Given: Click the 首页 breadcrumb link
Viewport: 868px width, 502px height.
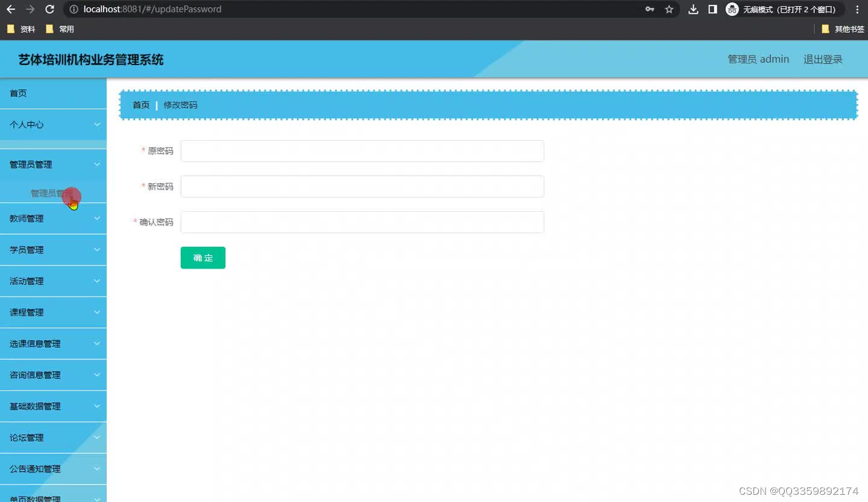Looking at the screenshot, I should tap(141, 105).
